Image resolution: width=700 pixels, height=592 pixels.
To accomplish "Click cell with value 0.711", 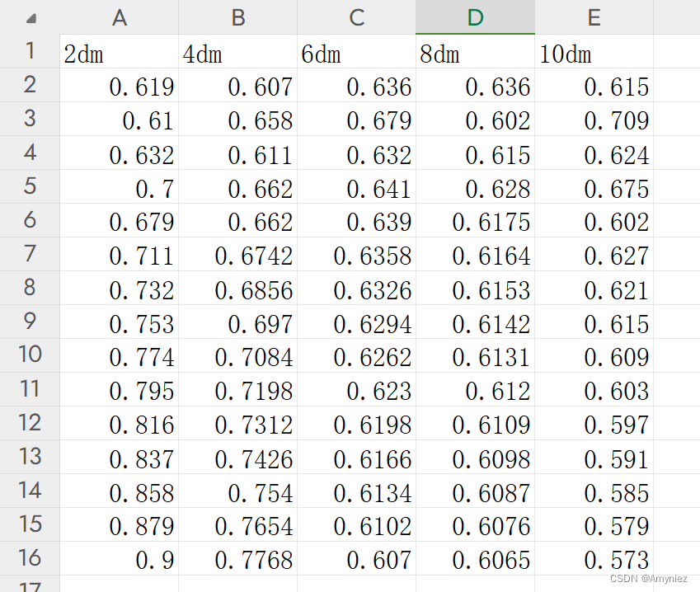I will point(119,254).
